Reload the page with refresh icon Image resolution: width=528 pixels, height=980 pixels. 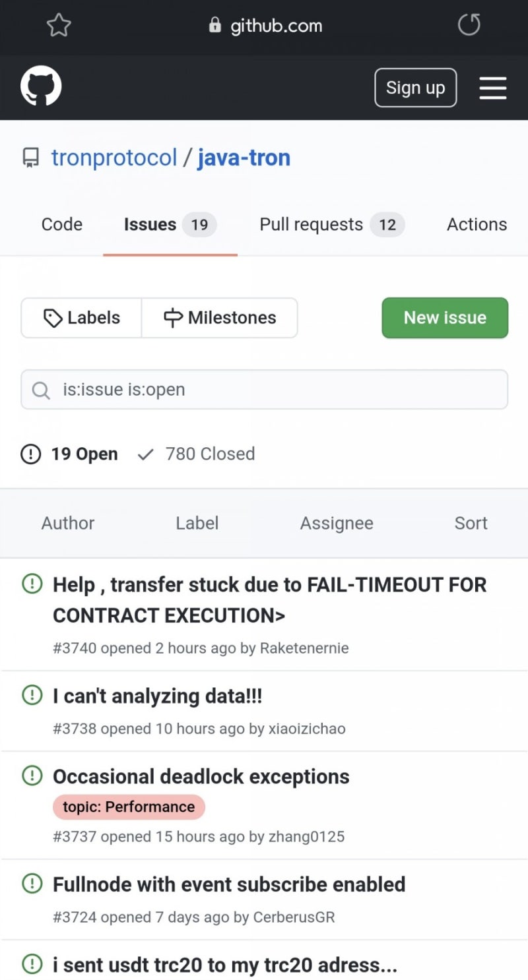click(x=469, y=26)
